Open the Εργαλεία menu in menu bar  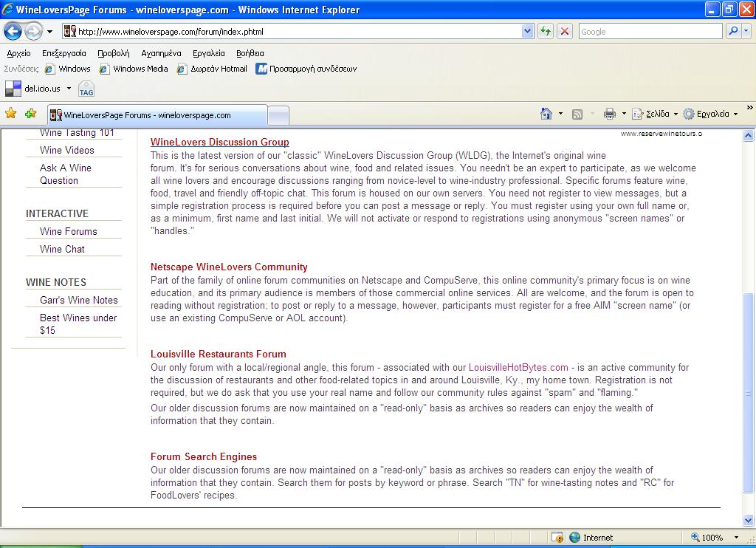point(209,54)
